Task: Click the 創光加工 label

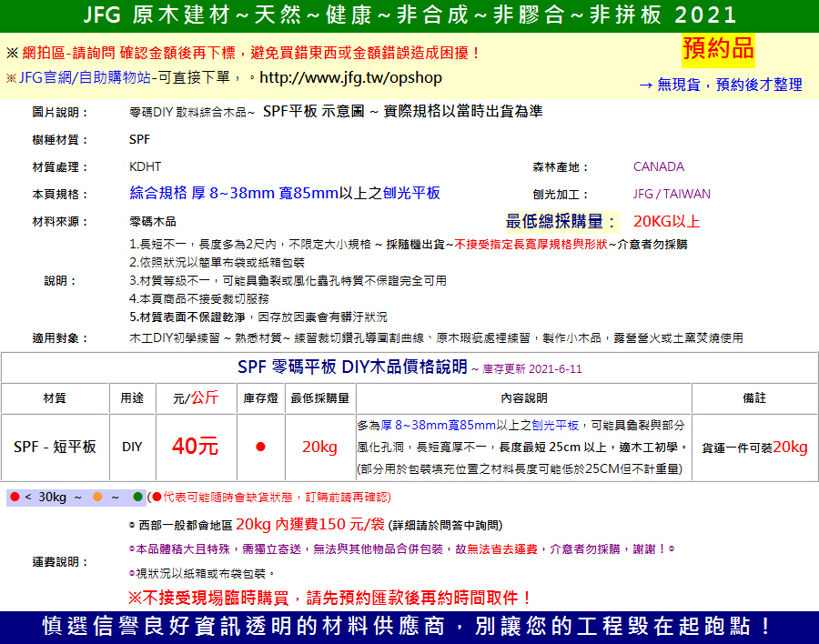Action: [561, 195]
